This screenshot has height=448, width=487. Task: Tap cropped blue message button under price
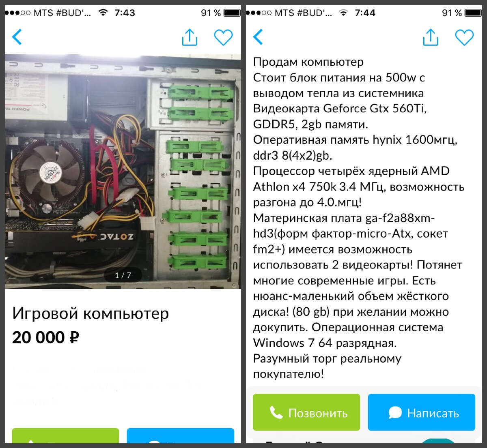tap(180, 435)
